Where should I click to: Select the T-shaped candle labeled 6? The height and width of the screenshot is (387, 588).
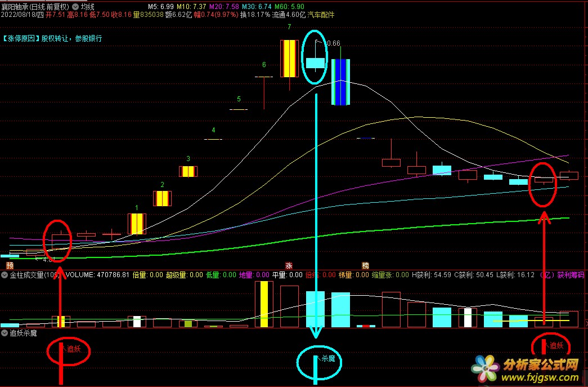point(264,92)
